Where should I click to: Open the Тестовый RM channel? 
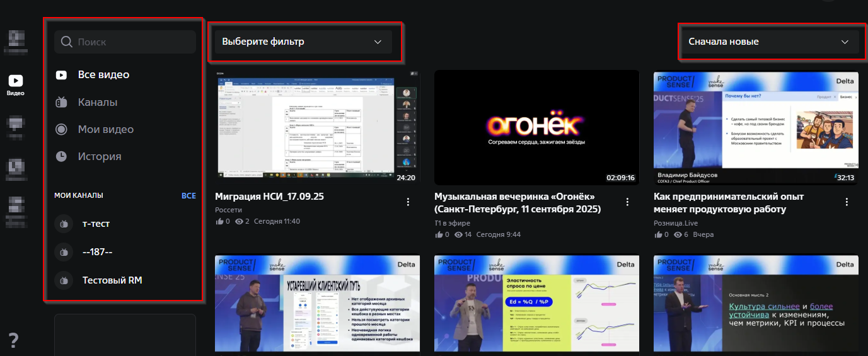click(112, 280)
